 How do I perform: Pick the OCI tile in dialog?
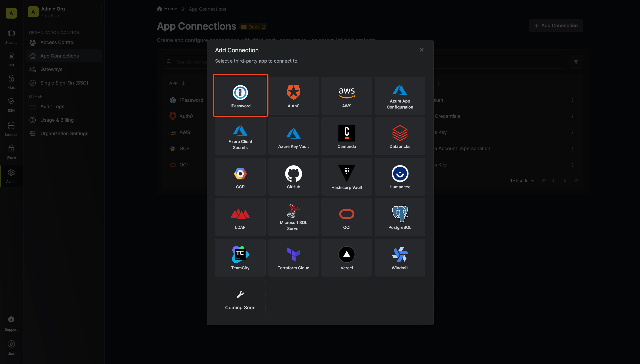tap(347, 217)
